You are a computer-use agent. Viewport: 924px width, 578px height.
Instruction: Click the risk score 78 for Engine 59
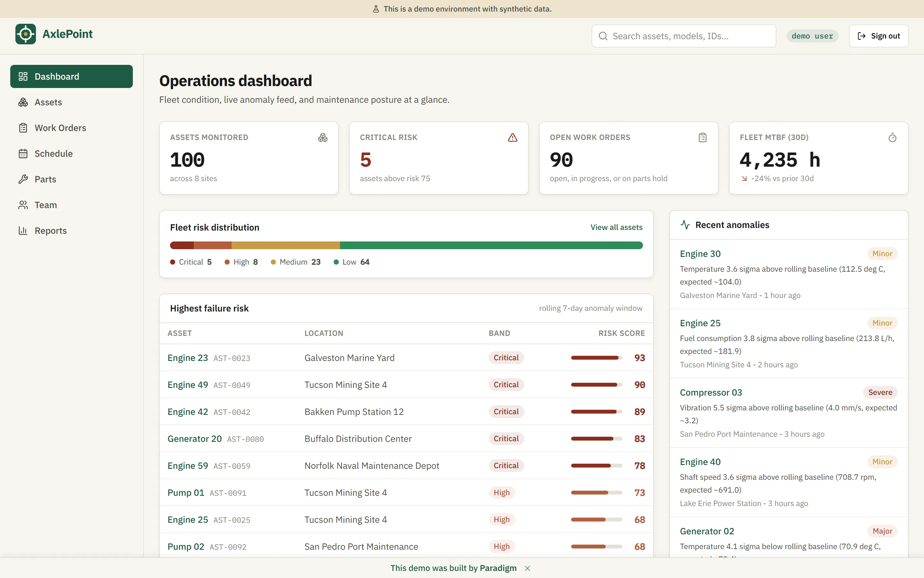coord(639,466)
